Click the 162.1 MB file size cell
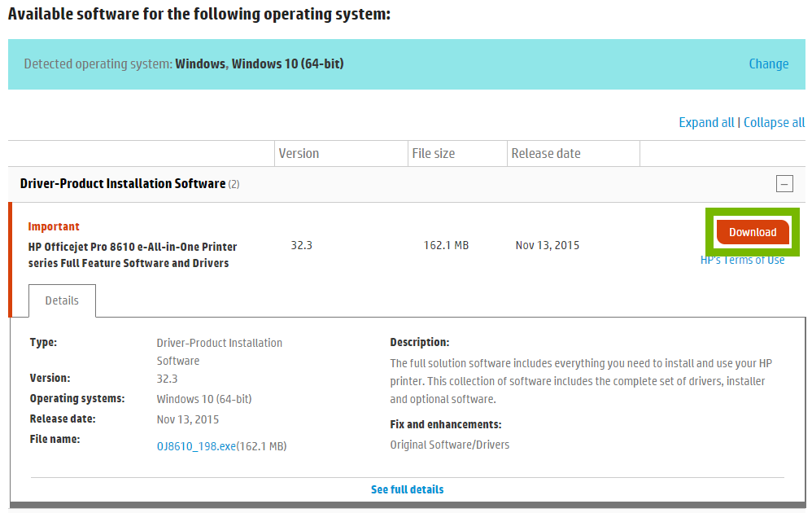Image resolution: width=812 pixels, height=513 pixels. 446,245
